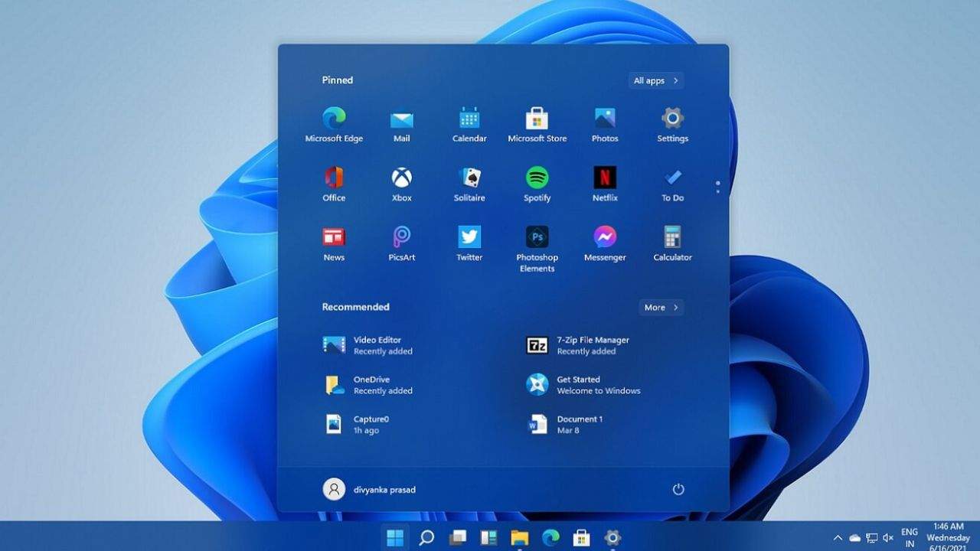Open the To Do app

[x=672, y=184]
